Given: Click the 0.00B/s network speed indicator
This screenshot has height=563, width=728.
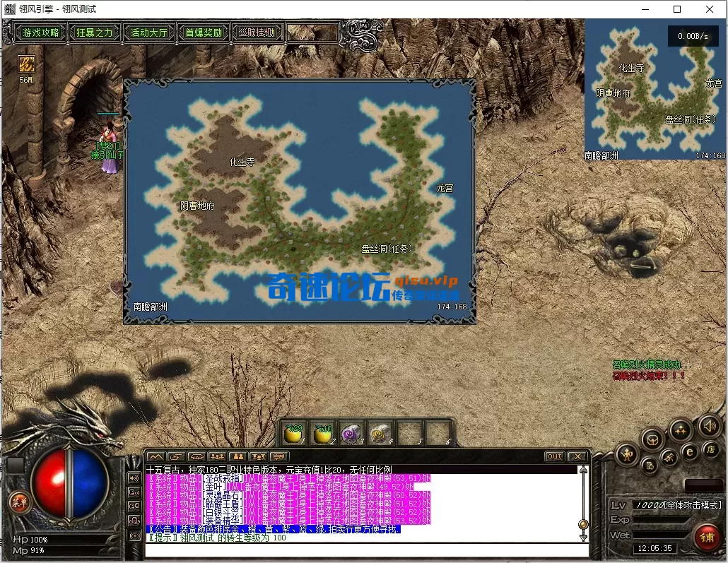Looking at the screenshot, I should coord(693,36).
